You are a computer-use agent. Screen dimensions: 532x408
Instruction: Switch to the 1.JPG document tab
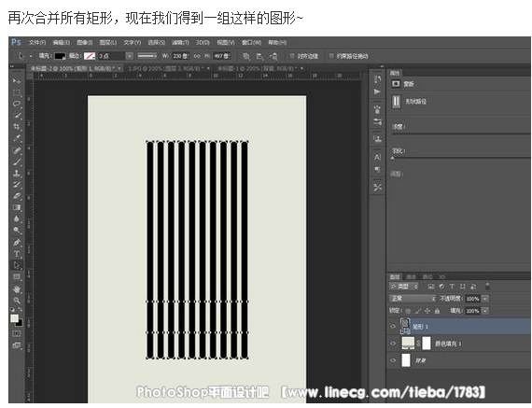tap(165, 68)
